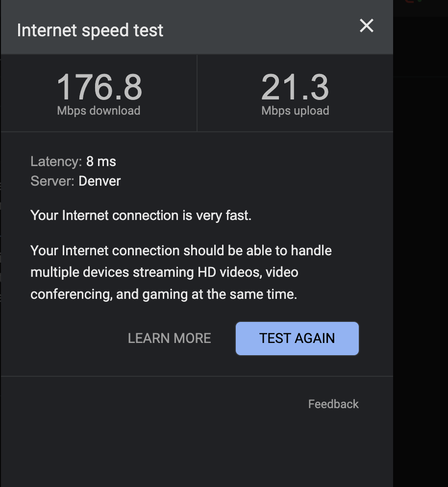Viewport: 448px width, 487px height.
Task: Open the LEARN MORE link
Action: point(169,338)
